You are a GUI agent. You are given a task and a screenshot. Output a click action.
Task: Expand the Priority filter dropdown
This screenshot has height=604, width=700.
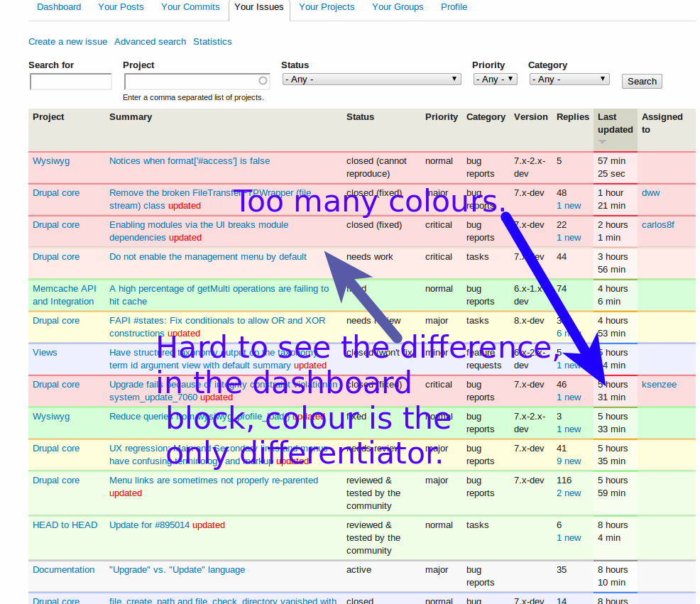495,79
